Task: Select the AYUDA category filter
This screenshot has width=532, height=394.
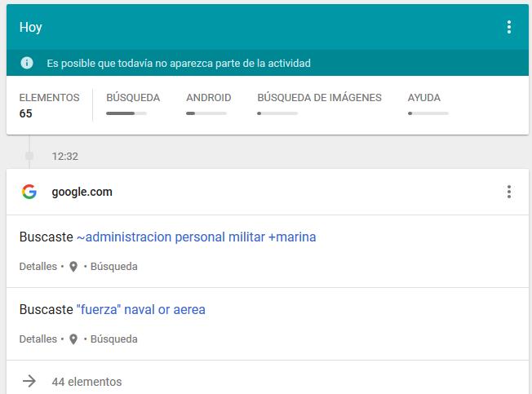Action: pyautogui.click(x=424, y=98)
